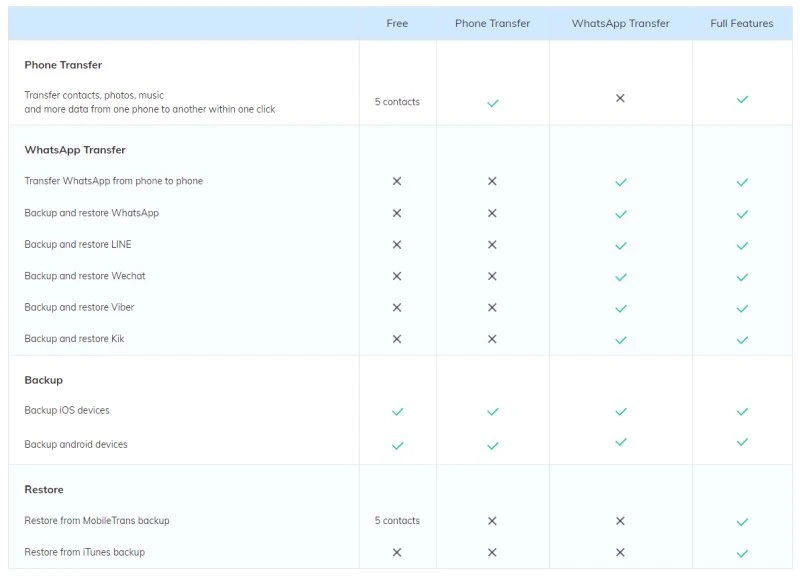Click Full Features checkmark for Backup and restore Wechat
This screenshot has width=800, height=583.
click(742, 277)
